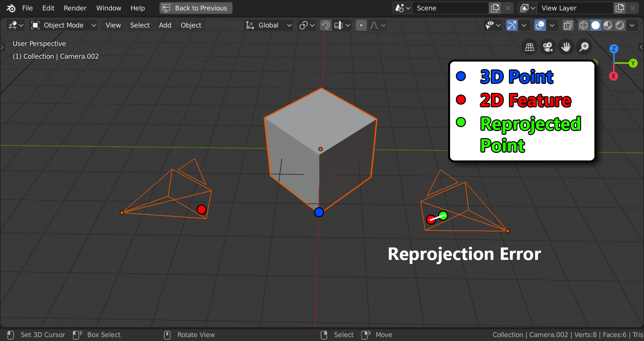Image resolution: width=644 pixels, height=341 pixels.
Task: Toggle viewport overlays
Action: [x=540, y=25]
